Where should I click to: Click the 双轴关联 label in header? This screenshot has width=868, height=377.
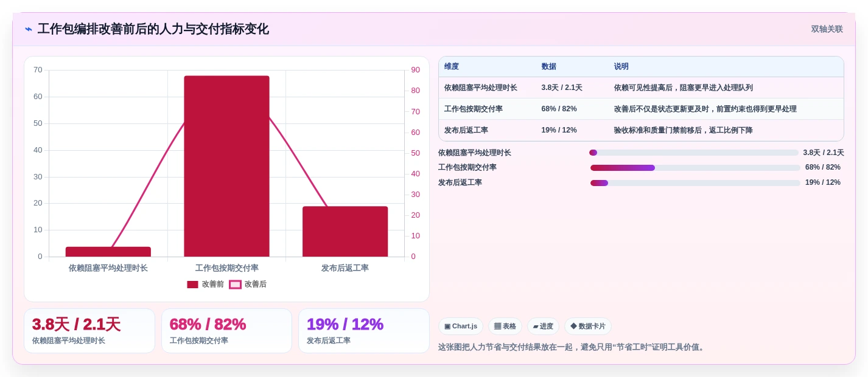point(827,29)
